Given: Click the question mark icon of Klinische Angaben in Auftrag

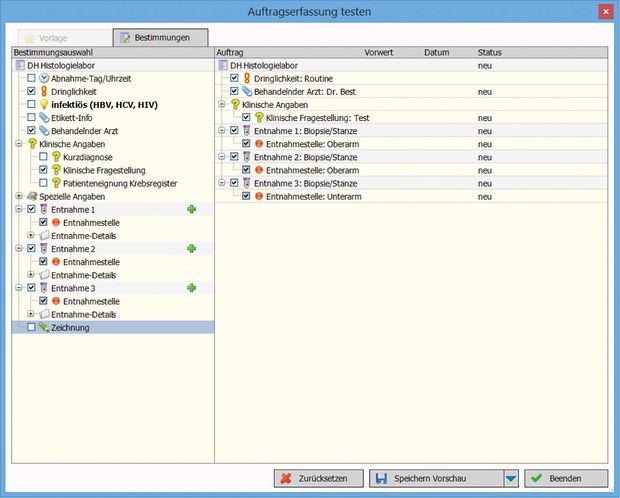Looking at the screenshot, I should (x=235, y=104).
